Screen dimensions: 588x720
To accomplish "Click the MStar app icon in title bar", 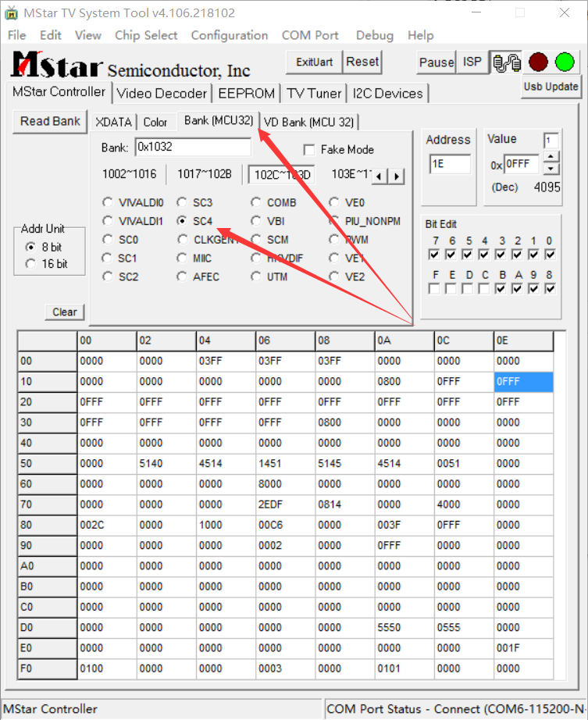I will click(11, 12).
